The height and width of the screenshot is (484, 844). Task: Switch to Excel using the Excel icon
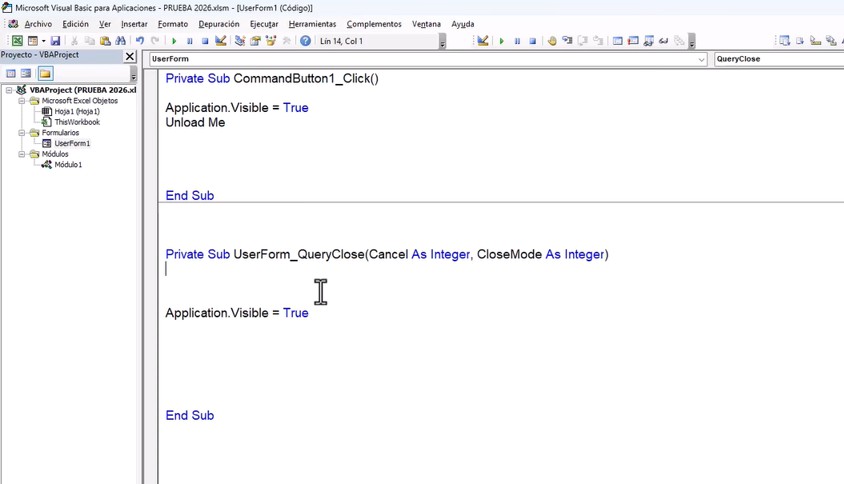pos(17,41)
